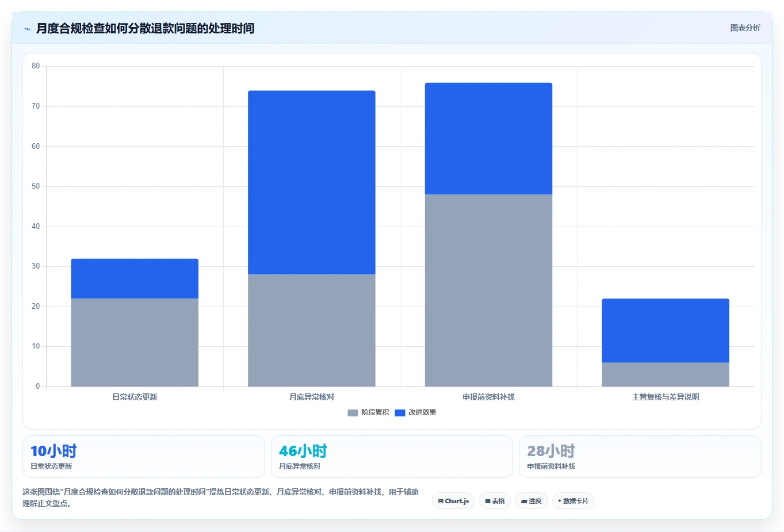Click the blue segment of 主管复核与差异说明 bar

(666, 331)
